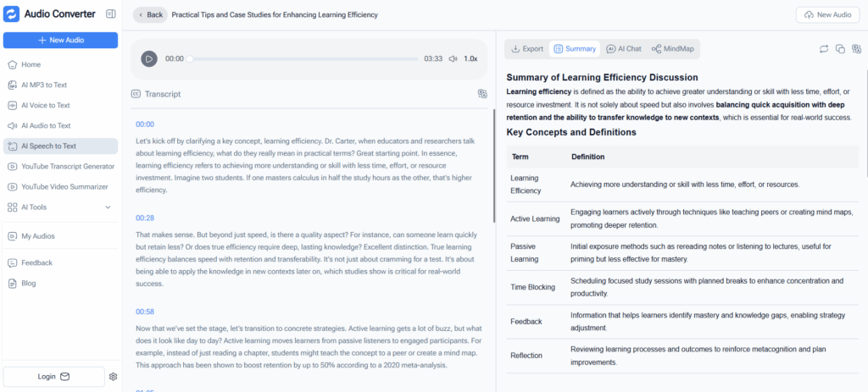Mute the audio with the speaker icon
The width and height of the screenshot is (868, 392).
(x=453, y=58)
